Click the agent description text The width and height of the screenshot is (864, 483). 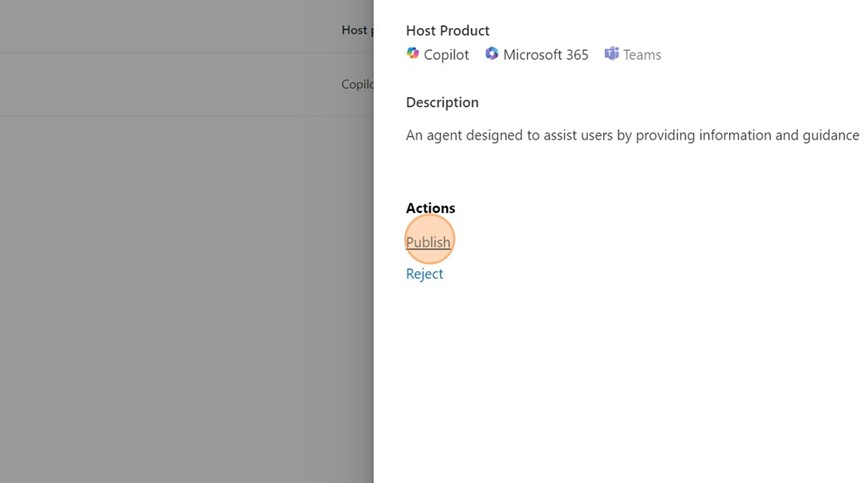coord(632,135)
